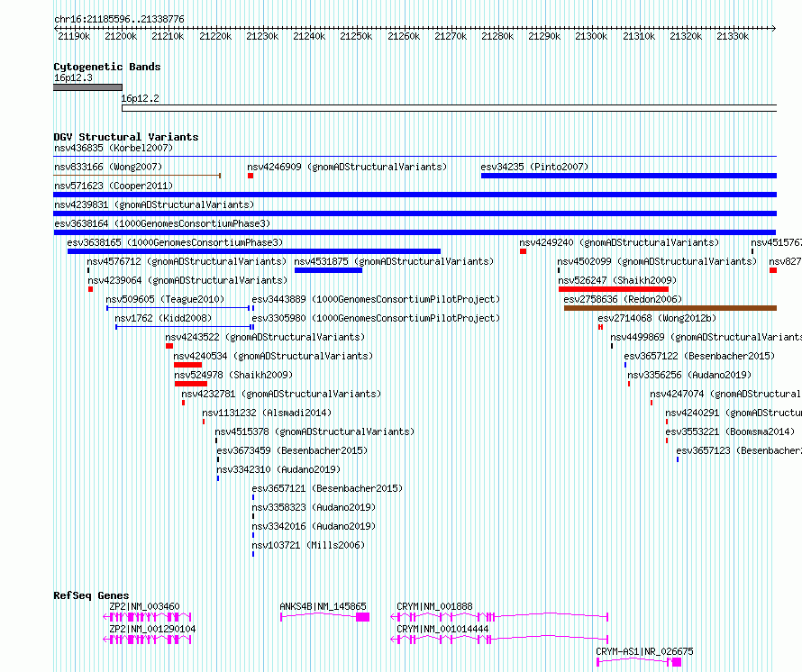The width and height of the screenshot is (802, 672).
Task: Click the nsv436835 (Korbel2007) variant label
Action: tap(114, 148)
